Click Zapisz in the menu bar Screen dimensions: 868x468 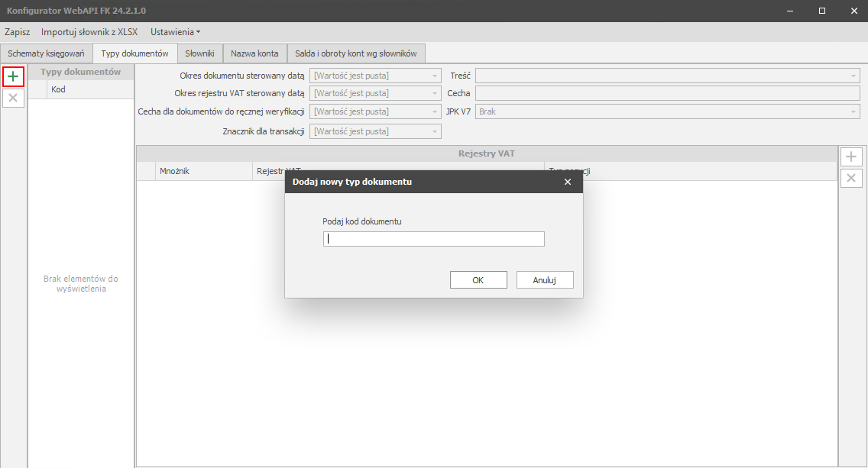[17, 32]
